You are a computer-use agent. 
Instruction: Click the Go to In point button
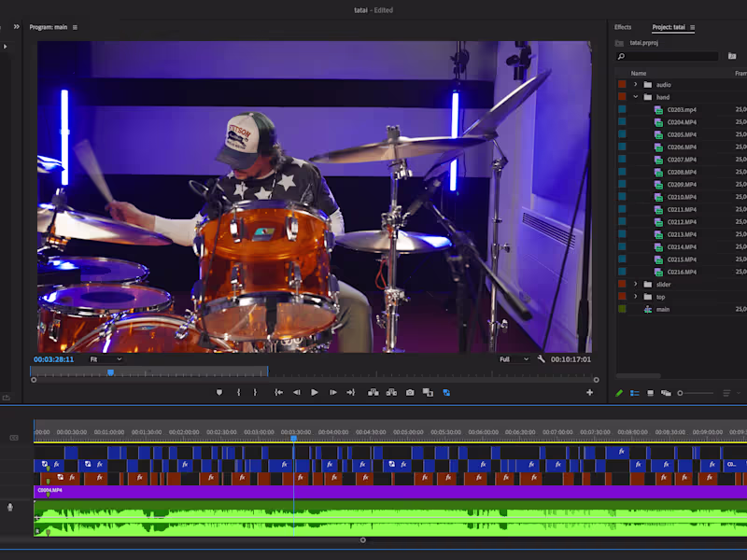coord(278,393)
